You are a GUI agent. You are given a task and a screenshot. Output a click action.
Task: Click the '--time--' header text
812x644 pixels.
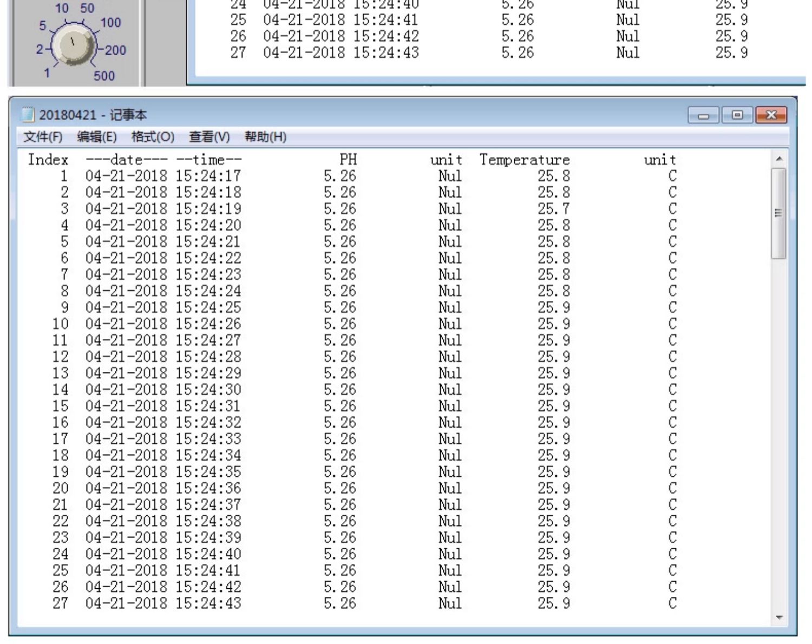point(209,160)
